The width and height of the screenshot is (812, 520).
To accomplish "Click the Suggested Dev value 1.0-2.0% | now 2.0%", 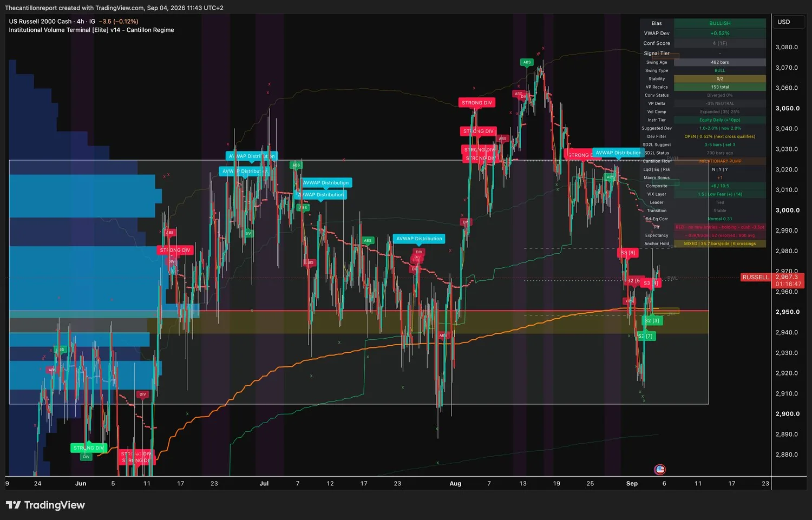I will (x=720, y=128).
